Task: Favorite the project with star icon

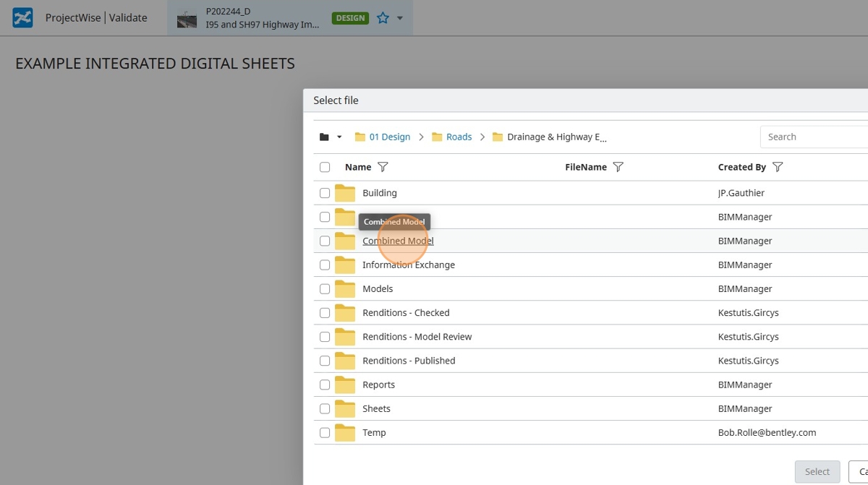Action: pyautogui.click(x=383, y=18)
